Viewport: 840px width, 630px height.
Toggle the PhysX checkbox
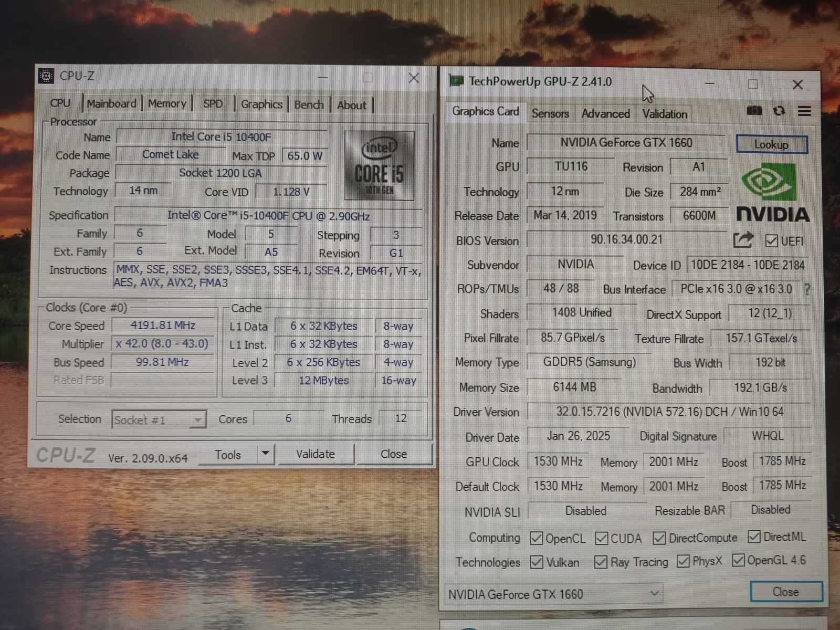pos(683,561)
